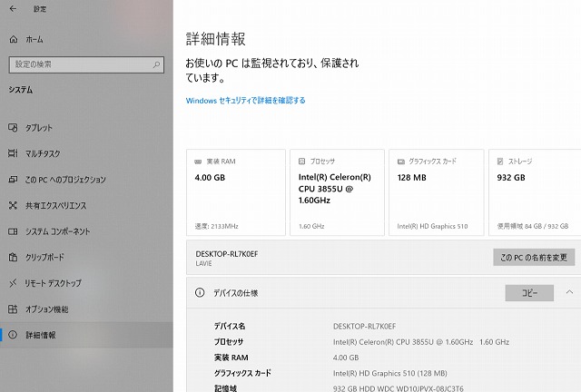This screenshot has width=581, height=392.
Task: Click the 実装 RAM 4.00 GB card
Action: 235,191
